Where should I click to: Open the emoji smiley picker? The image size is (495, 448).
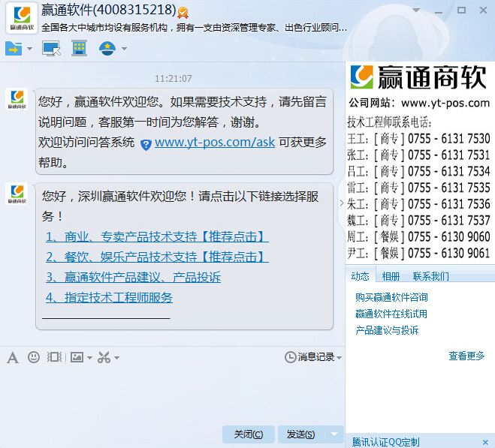coord(33,357)
